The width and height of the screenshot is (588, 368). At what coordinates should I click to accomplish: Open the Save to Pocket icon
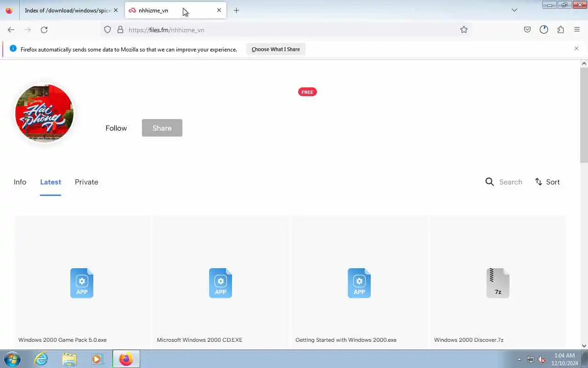[x=527, y=29]
